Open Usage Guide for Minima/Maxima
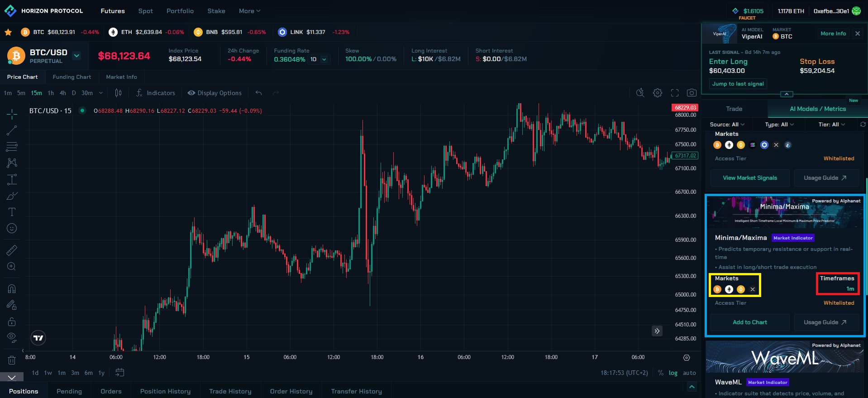This screenshot has height=398, width=868. (826, 322)
